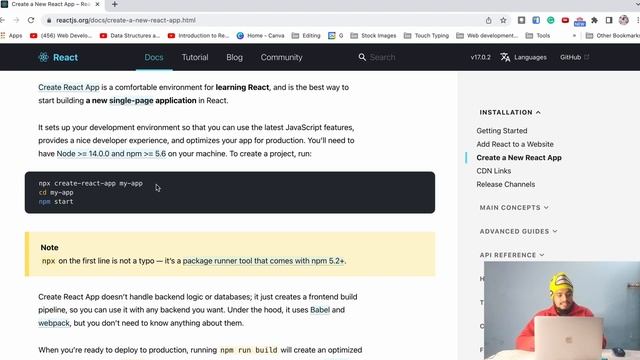Expand the MAIN CONCEPTS section
The image size is (640, 360).
tap(514, 207)
